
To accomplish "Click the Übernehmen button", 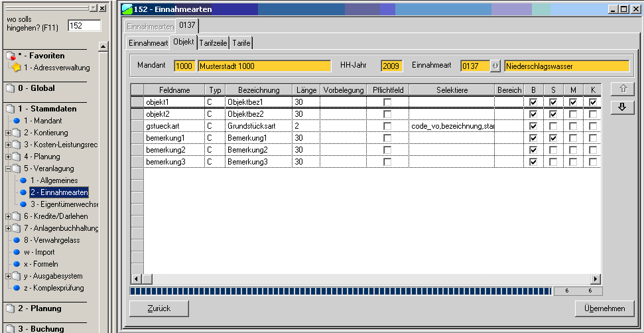I will pyautogui.click(x=604, y=308).
